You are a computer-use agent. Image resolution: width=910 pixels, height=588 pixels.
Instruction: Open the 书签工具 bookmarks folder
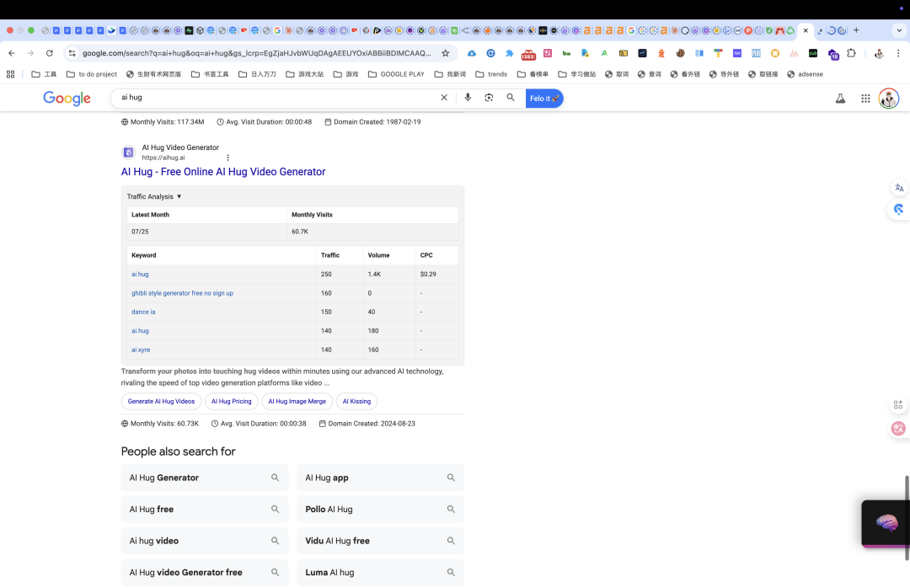point(210,74)
